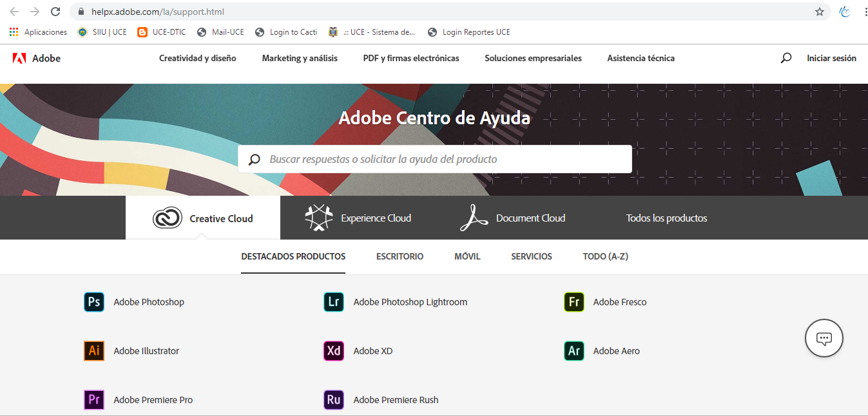Screen dimensions: 868x416
Task: Open the Aplicaciones apps grid icon
Action: point(14,32)
